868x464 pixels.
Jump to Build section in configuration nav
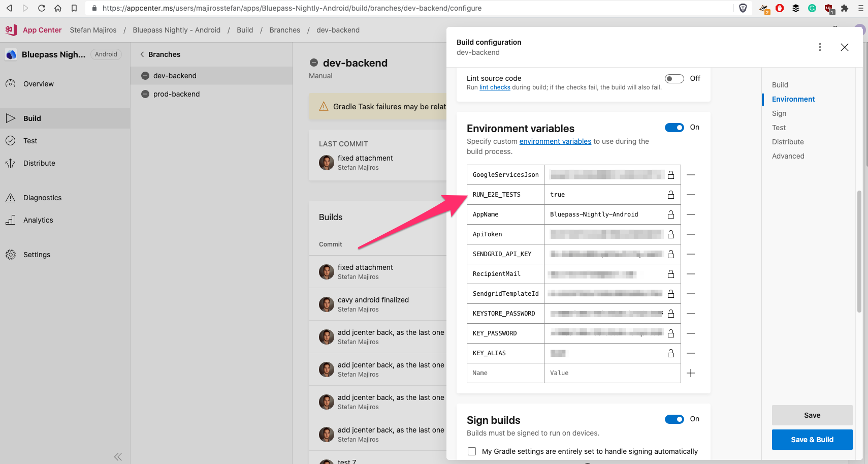[x=780, y=85]
